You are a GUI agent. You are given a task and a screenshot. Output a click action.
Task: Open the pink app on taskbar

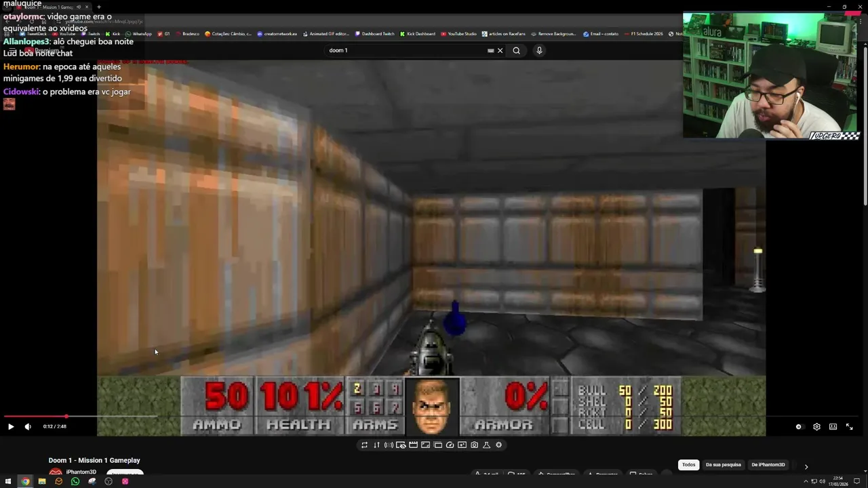125,481
